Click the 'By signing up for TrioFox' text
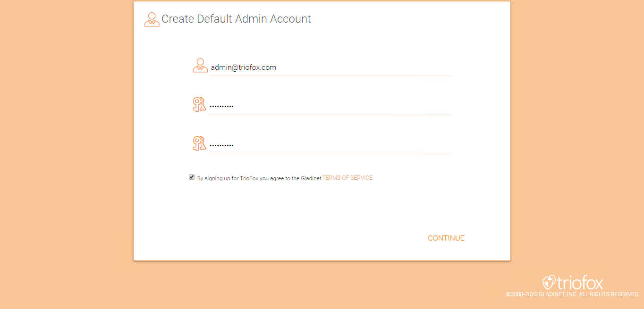The height and width of the screenshot is (309, 644). coord(259,178)
